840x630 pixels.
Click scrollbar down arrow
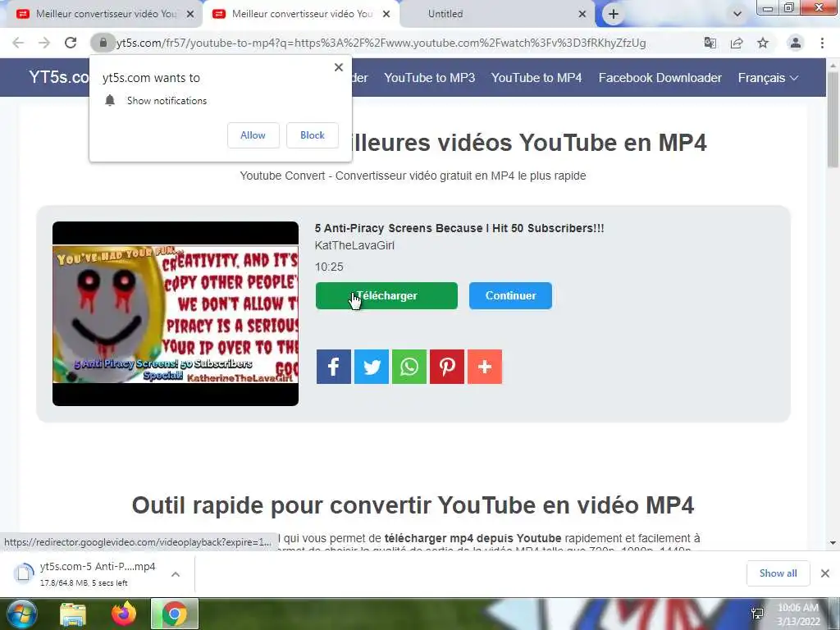click(833, 543)
